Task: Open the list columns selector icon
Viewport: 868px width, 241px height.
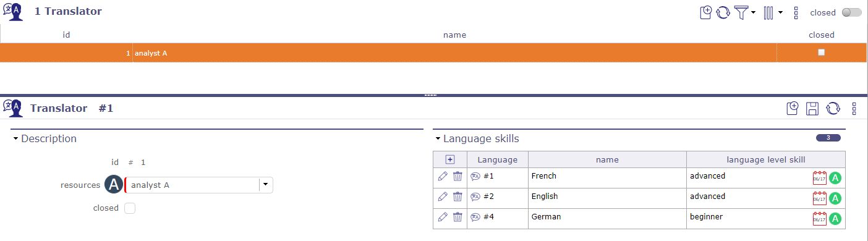Action: (x=769, y=12)
